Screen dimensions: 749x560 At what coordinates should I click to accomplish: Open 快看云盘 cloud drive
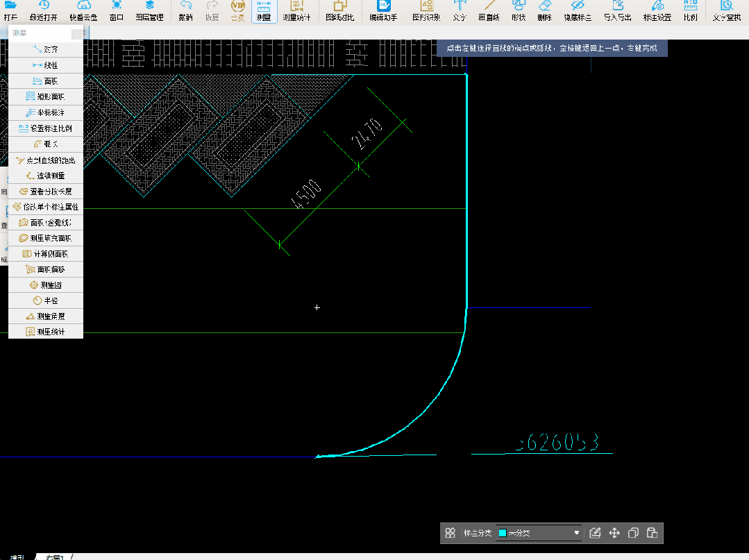[83, 10]
